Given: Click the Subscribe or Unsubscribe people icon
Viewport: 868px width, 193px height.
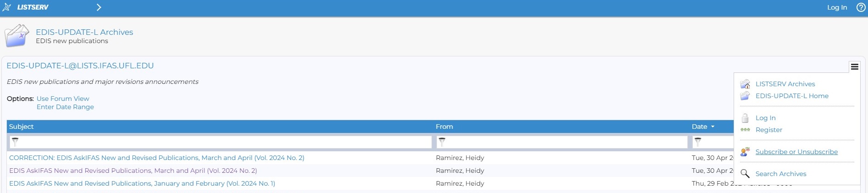Looking at the screenshot, I should pyautogui.click(x=745, y=152).
